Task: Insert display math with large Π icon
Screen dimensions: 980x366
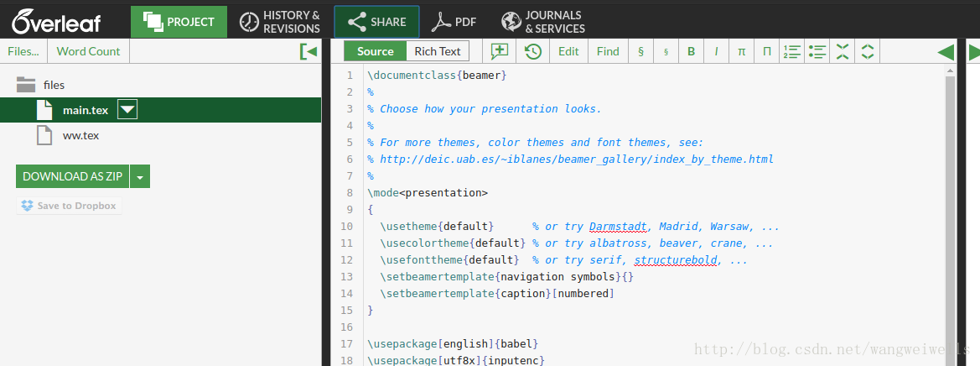Action: tap(767, 51)
